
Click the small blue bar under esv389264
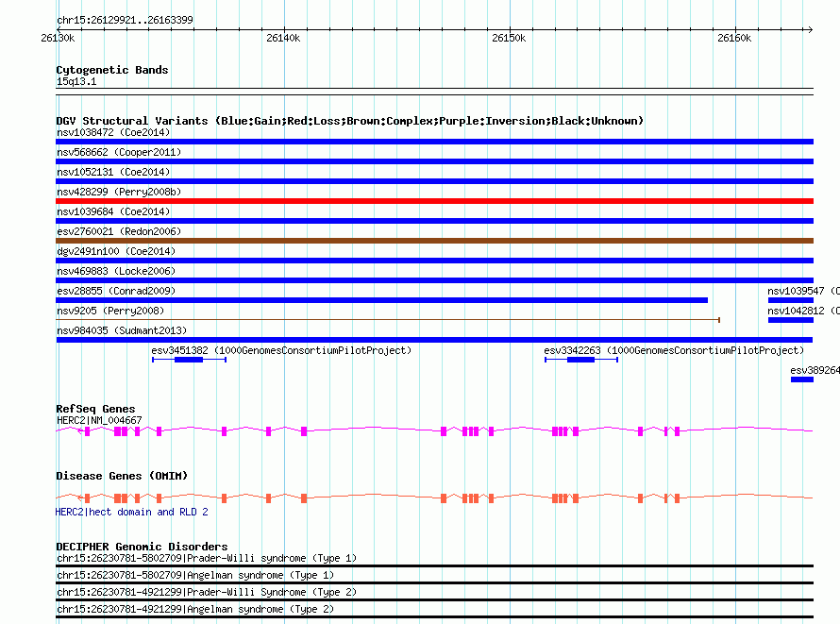point(802,379)
